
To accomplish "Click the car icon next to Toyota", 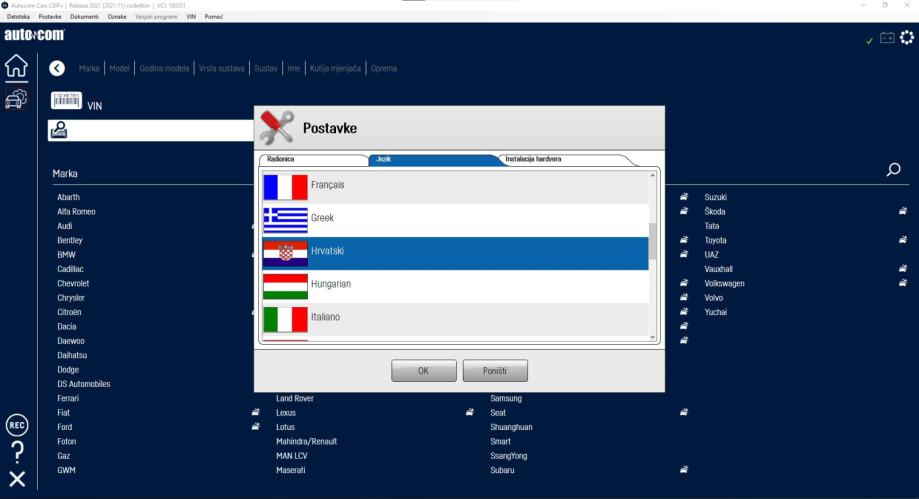I will click(903, 240).
